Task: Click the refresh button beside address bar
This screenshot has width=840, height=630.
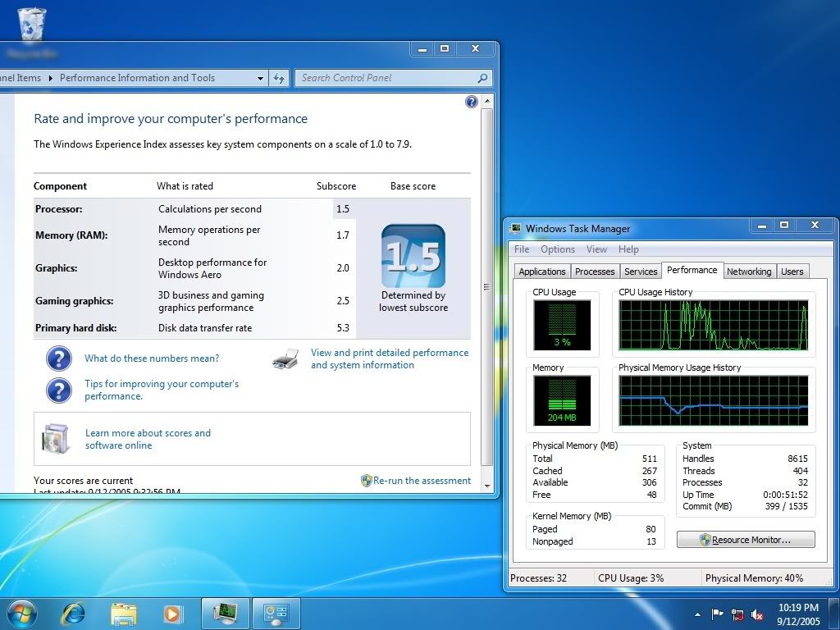Action: 279,78
